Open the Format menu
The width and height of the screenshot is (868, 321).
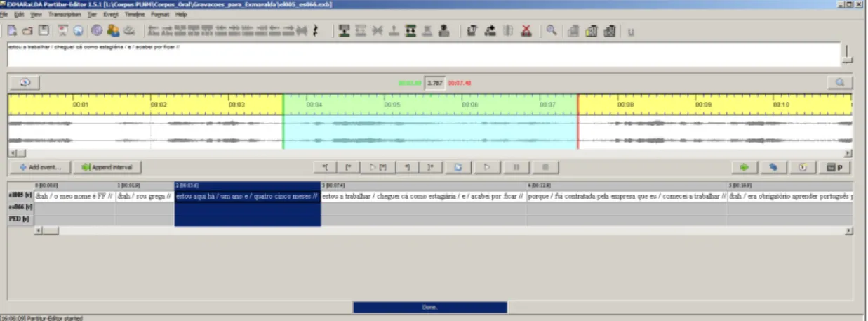point(161,14)
